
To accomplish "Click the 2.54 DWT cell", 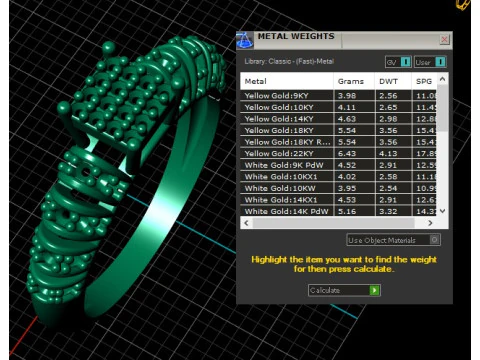I will click(393, 188).
